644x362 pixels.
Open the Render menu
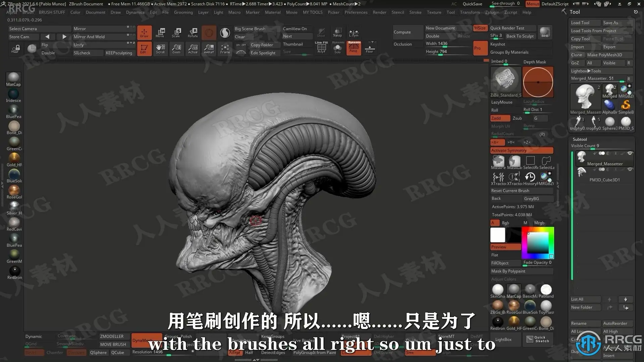(379, 12)
